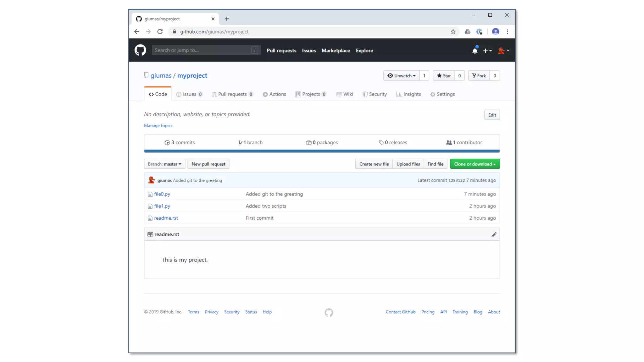The width and height of the screenshot is (644, 362).
Task: Click the GitHub octocat logo in header
Action: 140,50
